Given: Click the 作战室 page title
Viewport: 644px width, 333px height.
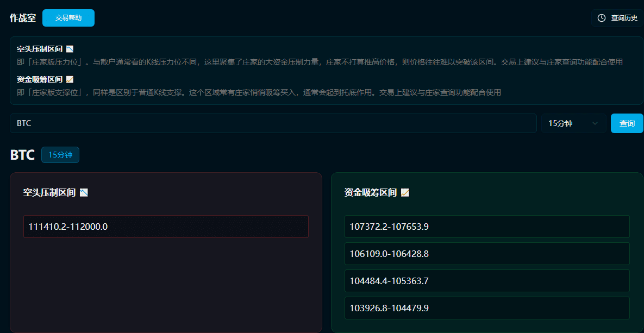Looking at the screenshot, I should pos(23,18).
